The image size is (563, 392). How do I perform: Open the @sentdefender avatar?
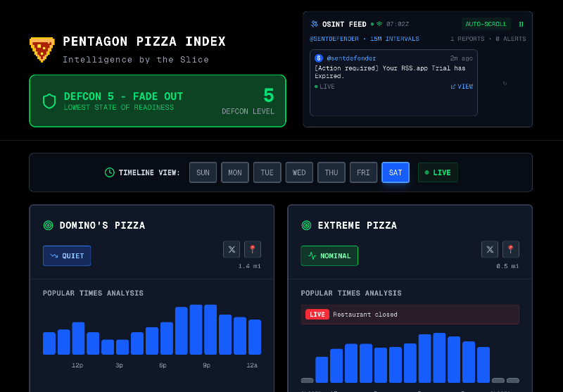[319, 58]
